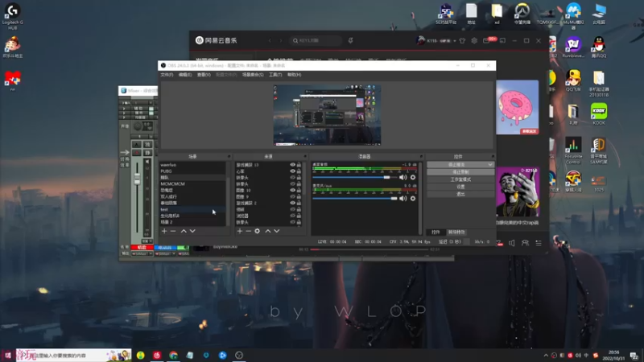Go back in NetEase Music navigation
The image size is (644, 362).
click(270, 41)
